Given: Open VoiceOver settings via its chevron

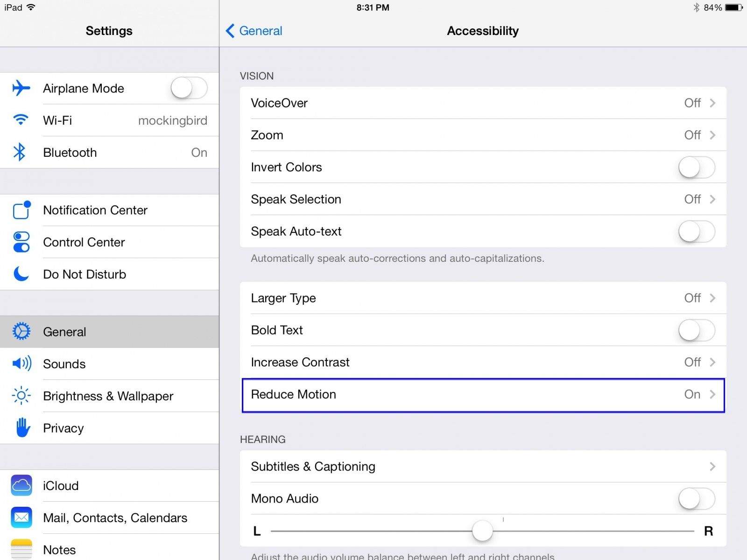Looking at the screenshot, I should (x=712, y=103).
